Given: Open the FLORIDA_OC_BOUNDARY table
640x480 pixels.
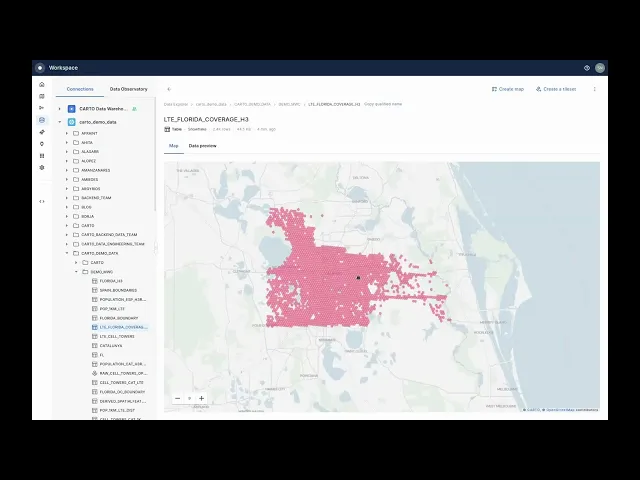Looking at the screenshot, I should (122, 392).
